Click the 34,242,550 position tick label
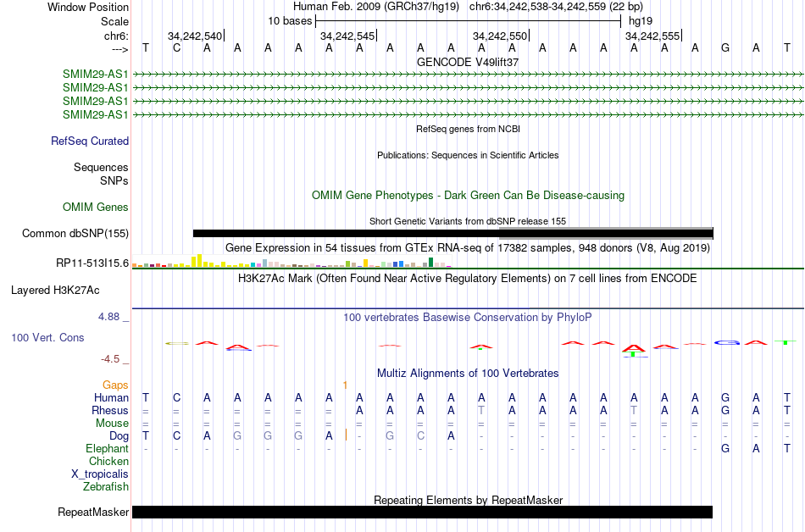This screenshot has width=805, height=532. pos(500,36)
